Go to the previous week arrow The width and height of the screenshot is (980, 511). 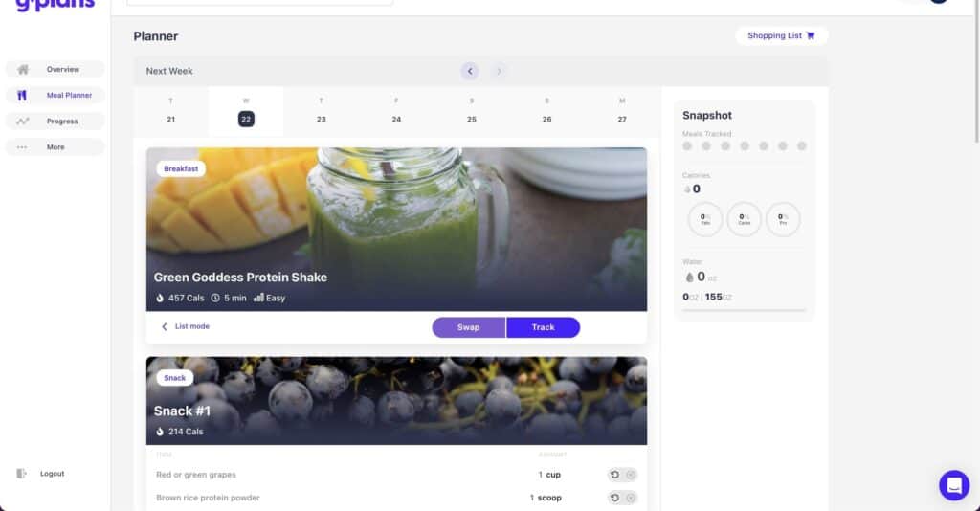click(x=470, y=71)
